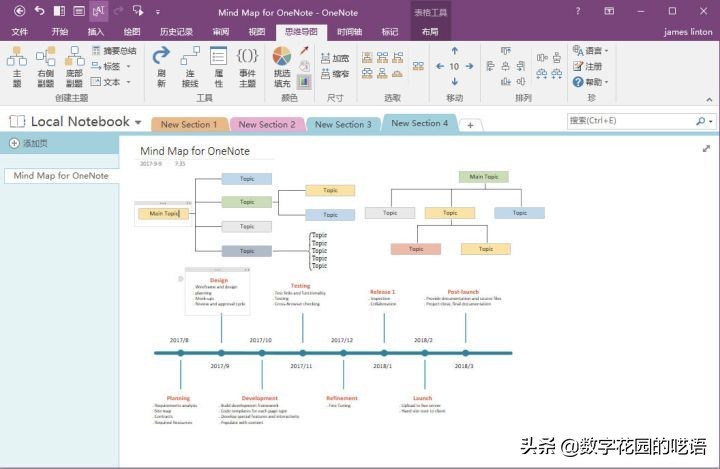Add a right-side subtopic (右侧副题)

pos(45,67)
